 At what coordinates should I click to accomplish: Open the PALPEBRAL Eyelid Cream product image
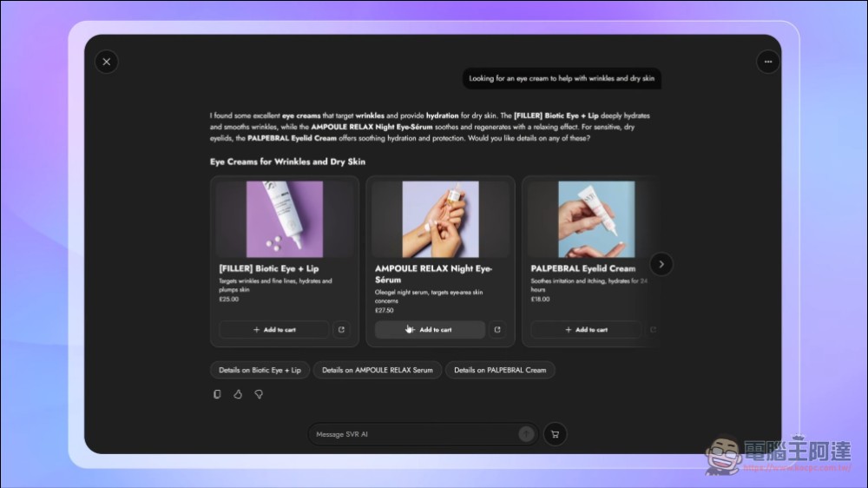coord(595,219)
